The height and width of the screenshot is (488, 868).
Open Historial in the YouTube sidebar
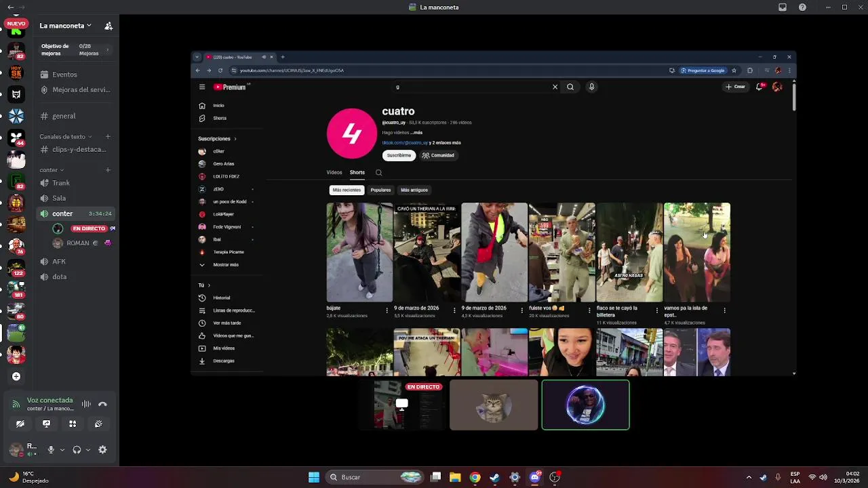tap(222, 298)
